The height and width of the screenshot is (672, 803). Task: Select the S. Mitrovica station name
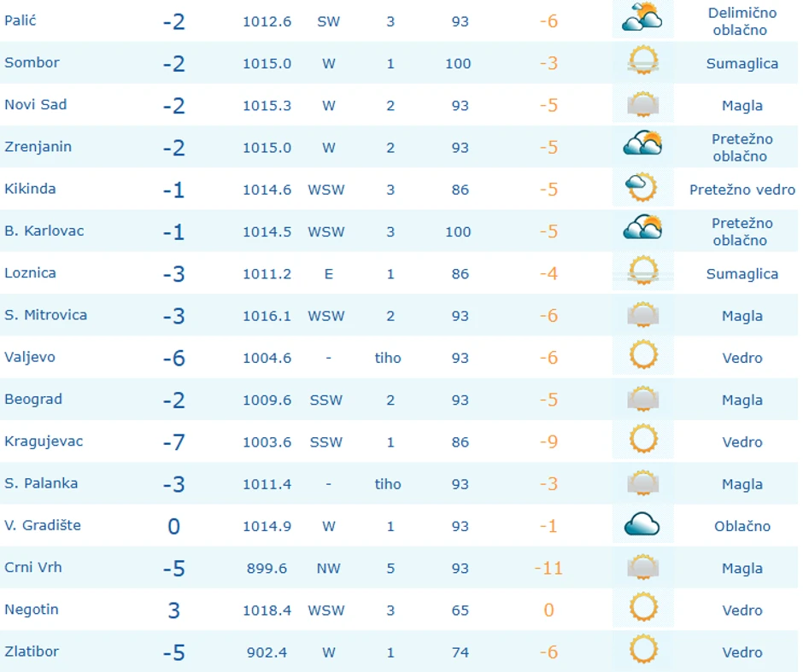(x=45, y=315)
